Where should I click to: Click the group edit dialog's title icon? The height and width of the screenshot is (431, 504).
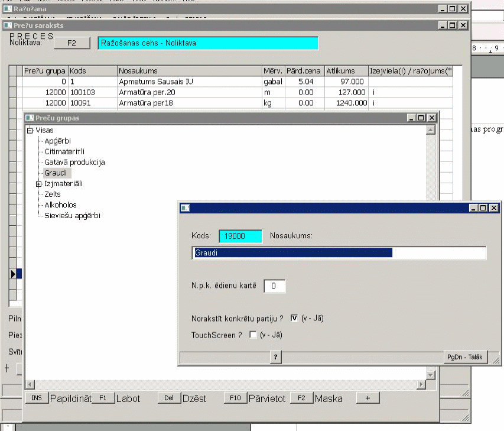point(185,208)
